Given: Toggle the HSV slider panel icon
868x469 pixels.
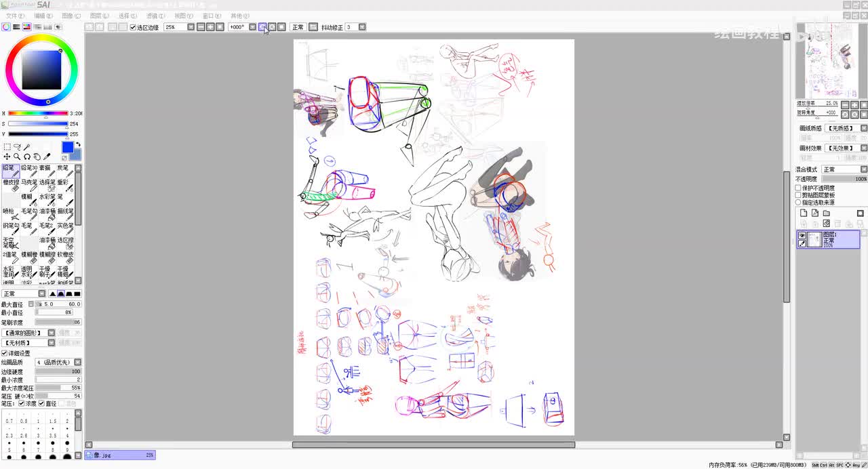Looking at the screenshot, I should tap(26, 27).
